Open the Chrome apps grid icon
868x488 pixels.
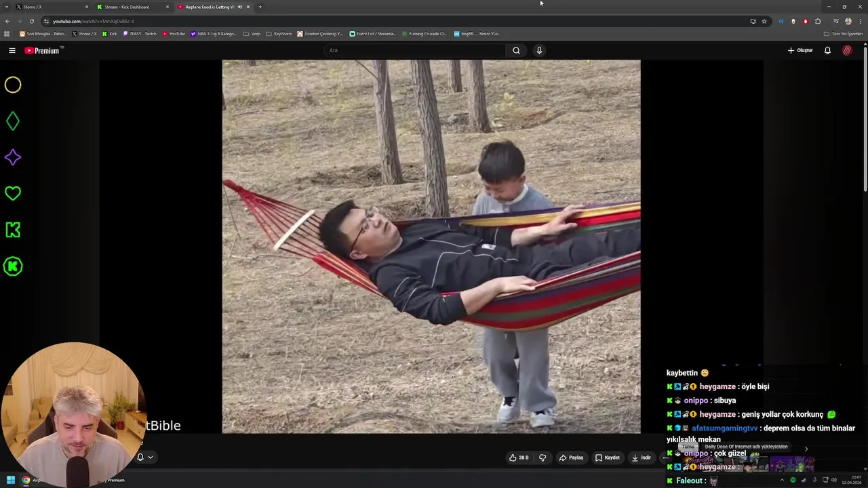pyautogui.click(x=7, y=33)
